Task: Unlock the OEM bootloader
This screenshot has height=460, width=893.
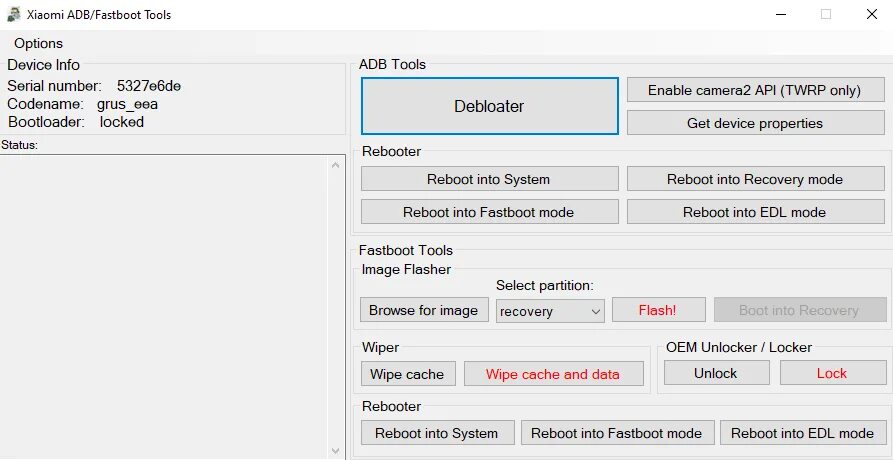Action: click(x=716, y=373)
